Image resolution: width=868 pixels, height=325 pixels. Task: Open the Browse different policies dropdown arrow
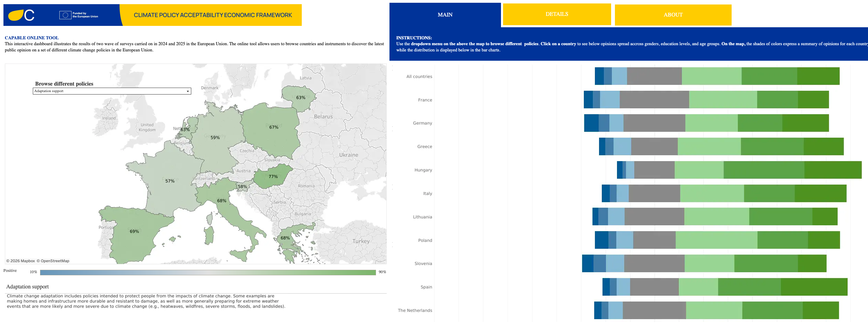tap(188, 91)
